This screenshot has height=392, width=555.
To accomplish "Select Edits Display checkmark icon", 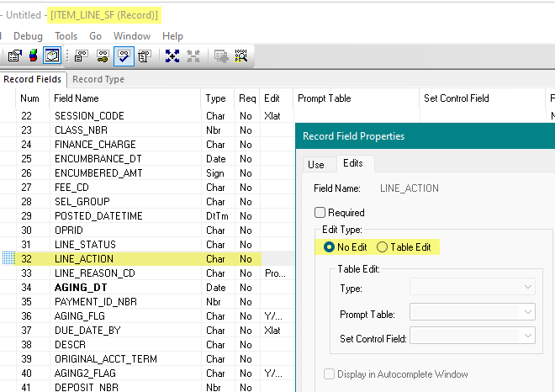I will pyautogui.click(x=123, y=56).
